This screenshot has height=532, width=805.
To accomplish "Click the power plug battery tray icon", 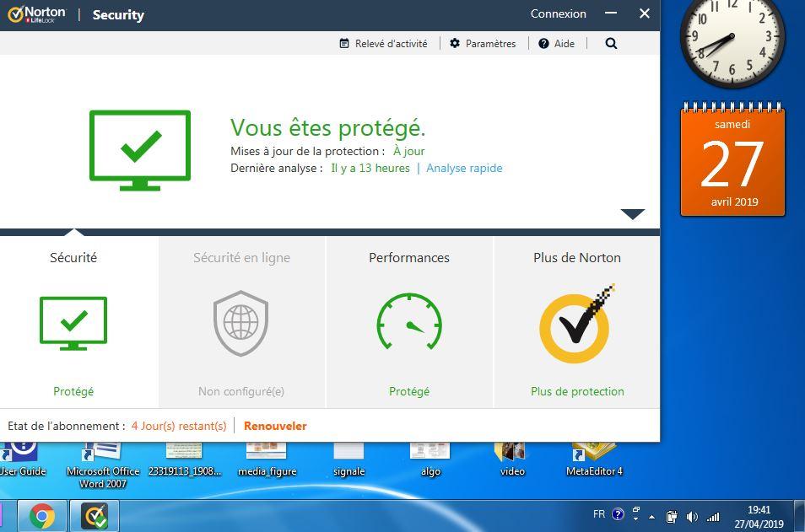I will point(672,517).
